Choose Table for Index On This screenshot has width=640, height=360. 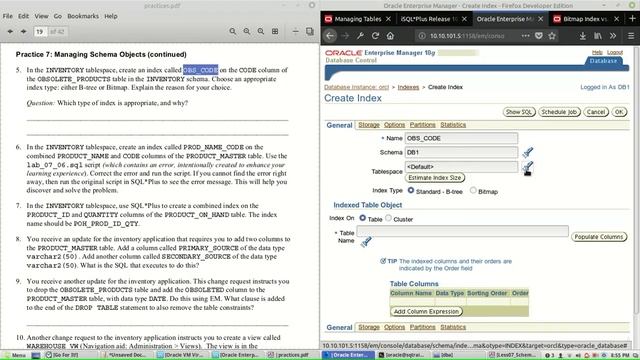coord(362,218)
